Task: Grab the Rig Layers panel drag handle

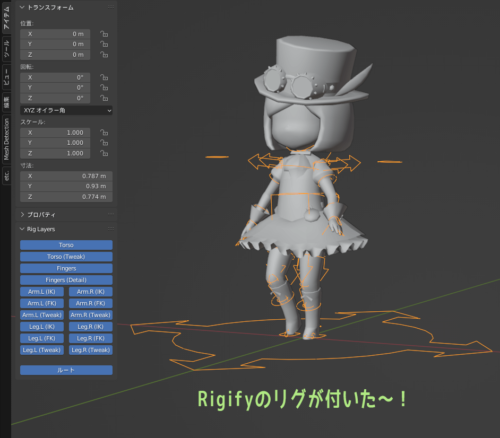Action: click(111, 229)
